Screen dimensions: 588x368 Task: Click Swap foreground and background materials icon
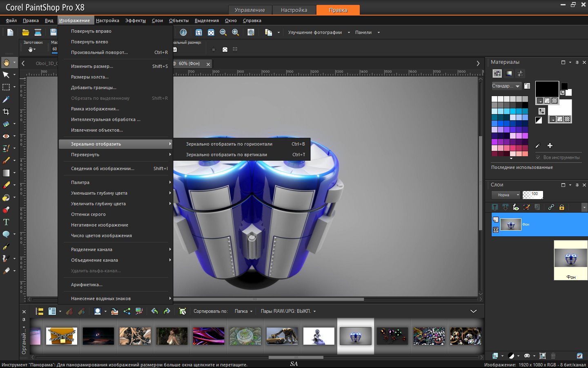tap(541, 111)
